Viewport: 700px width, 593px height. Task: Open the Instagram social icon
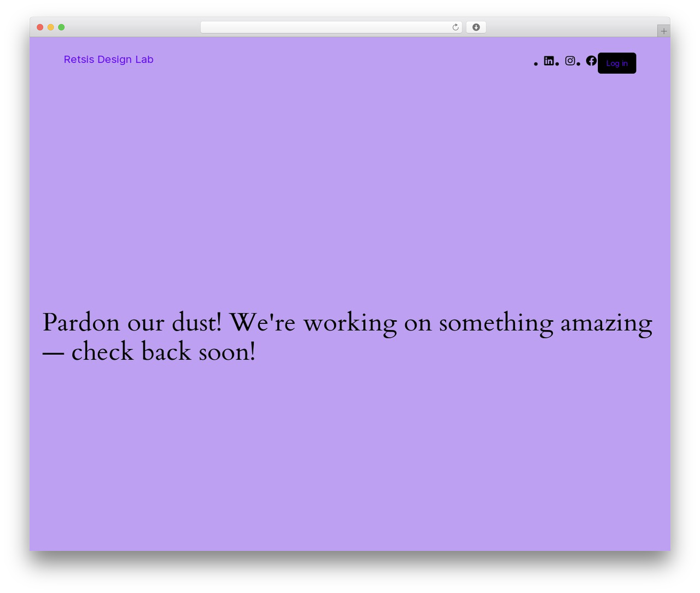pos(570,61)
